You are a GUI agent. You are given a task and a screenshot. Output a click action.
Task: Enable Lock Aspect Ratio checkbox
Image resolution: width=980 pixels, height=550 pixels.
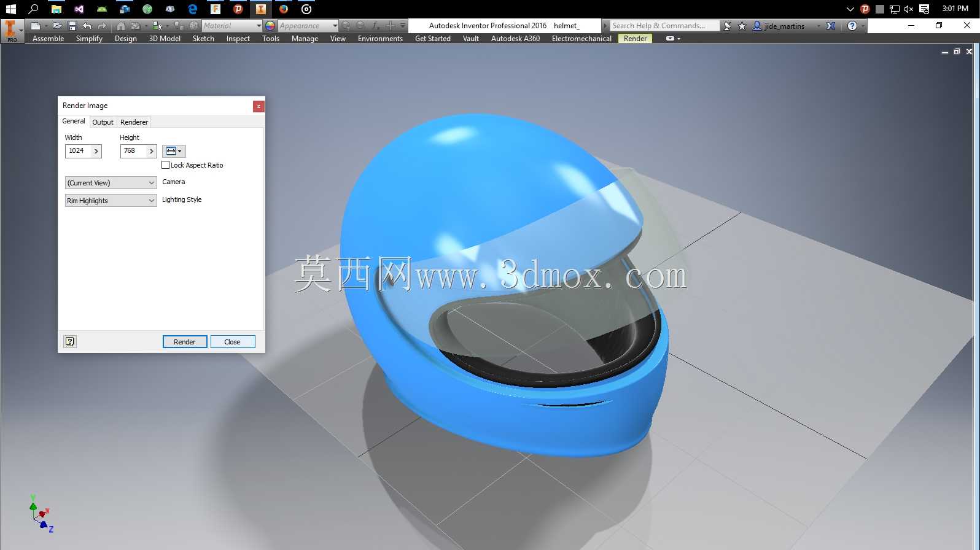click(165, 165)
